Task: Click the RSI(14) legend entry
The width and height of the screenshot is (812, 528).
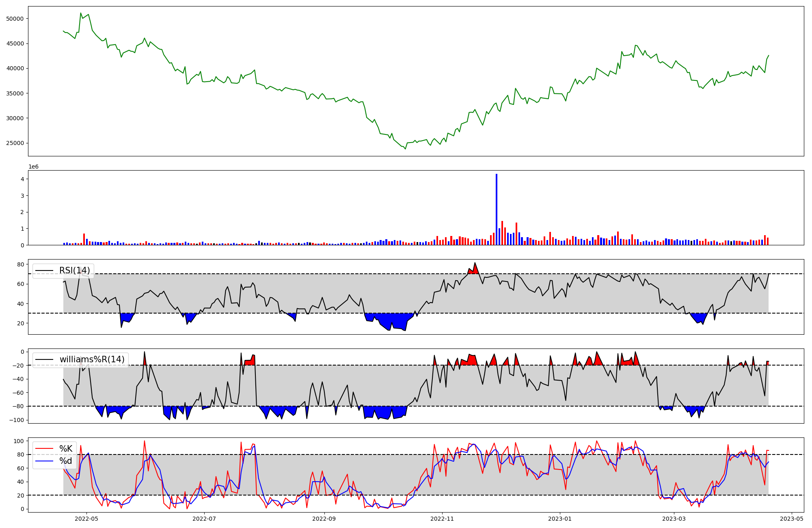Action: (x=74, y=270)
